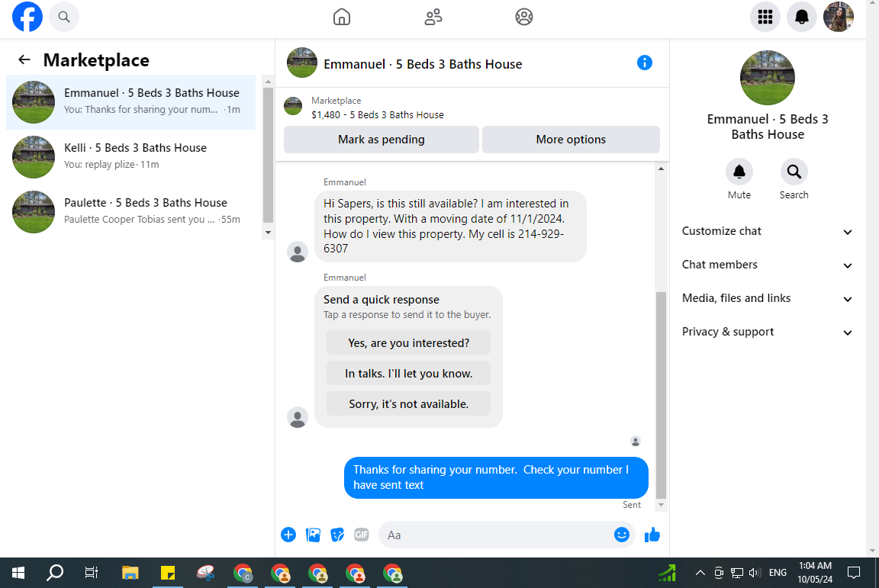
Task: Send quick reply 'Sorry, it's not available.'
Action: (408, 403)
